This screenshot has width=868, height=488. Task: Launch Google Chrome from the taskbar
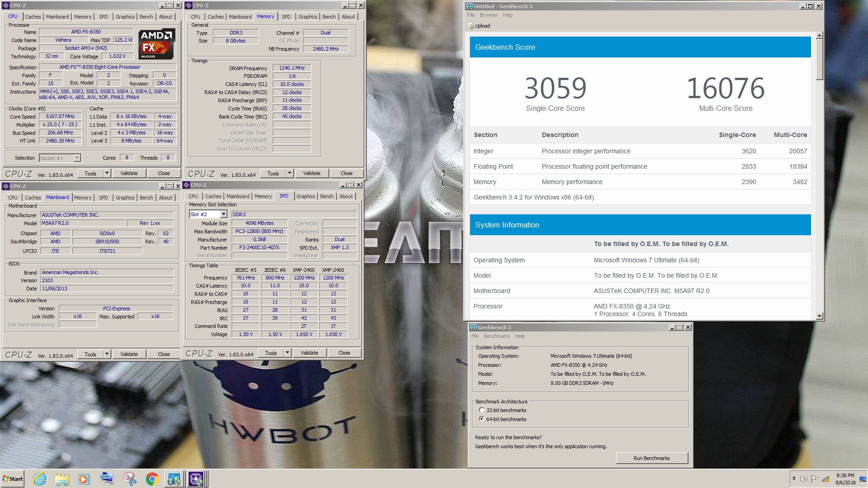click(152, 479)
